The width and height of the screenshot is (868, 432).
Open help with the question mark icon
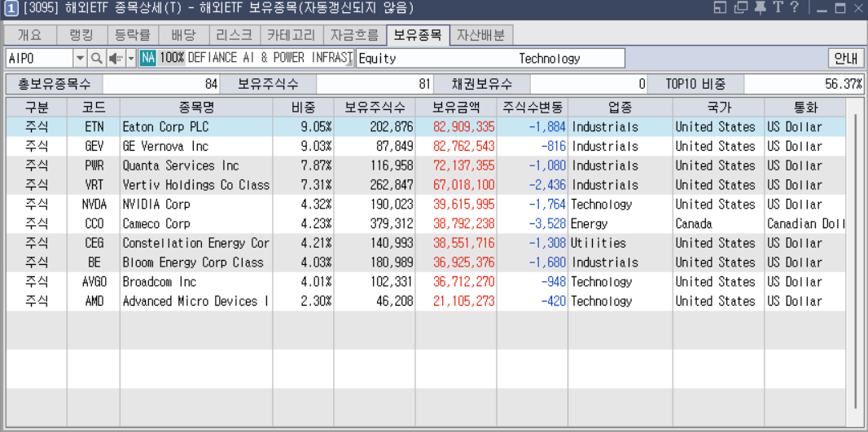(x=795, y=8)
